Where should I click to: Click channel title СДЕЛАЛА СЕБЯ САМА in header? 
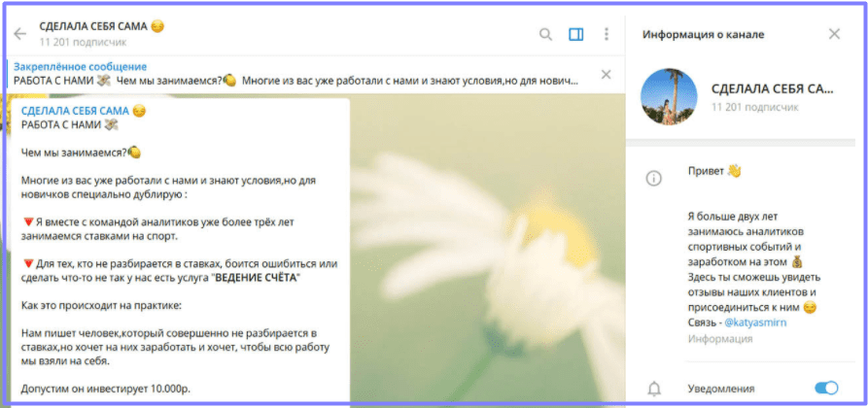pos(102,26)
